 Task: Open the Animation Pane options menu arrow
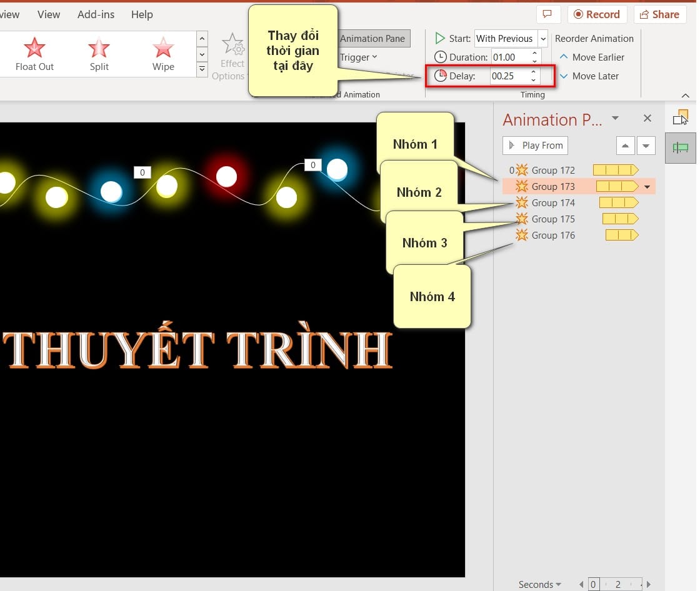click(615, 118)
